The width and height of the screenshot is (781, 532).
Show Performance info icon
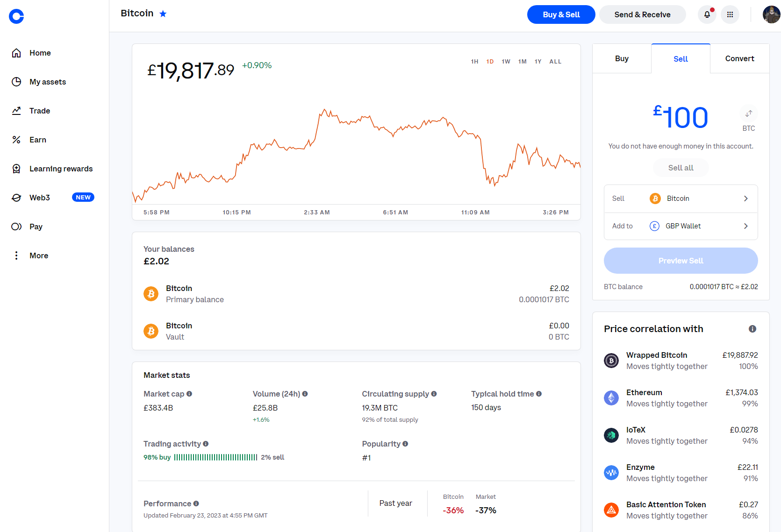pos(196,504)
